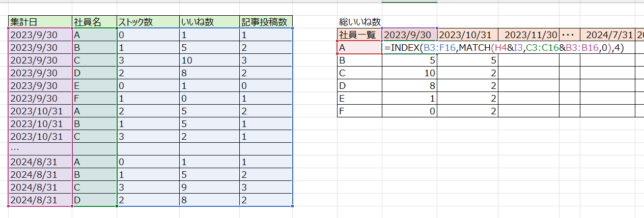
Task: Select employee B in the 社員一覧 column
Action: [359, 60]
